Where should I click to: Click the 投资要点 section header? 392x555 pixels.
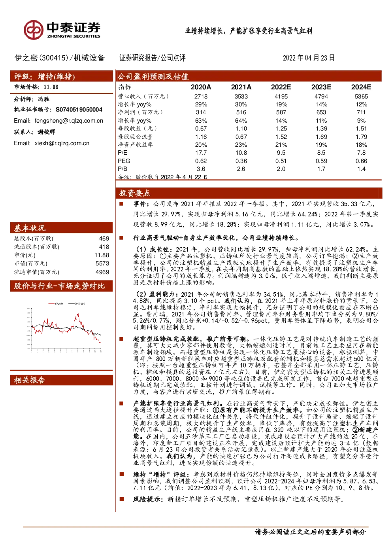click(134, 193)
